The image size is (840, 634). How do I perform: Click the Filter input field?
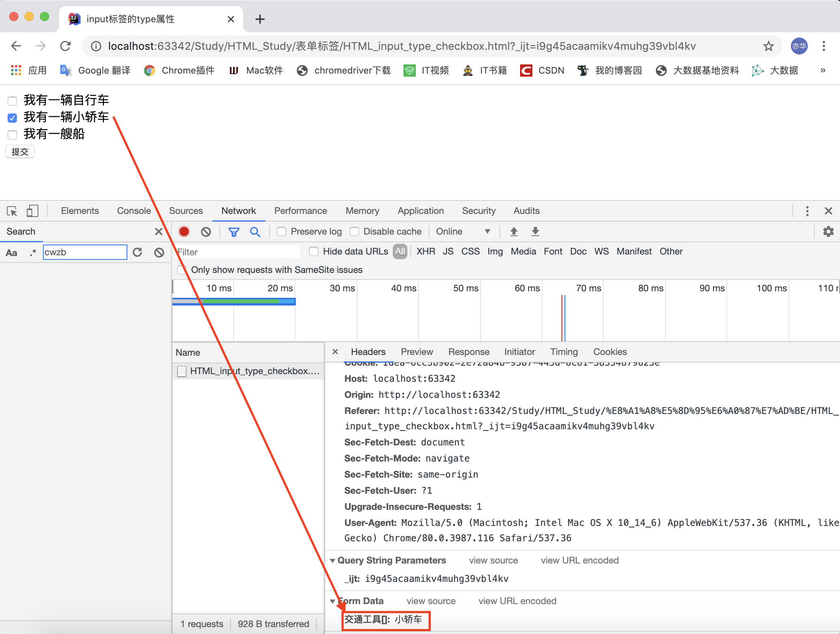click(x=238, y=252)
